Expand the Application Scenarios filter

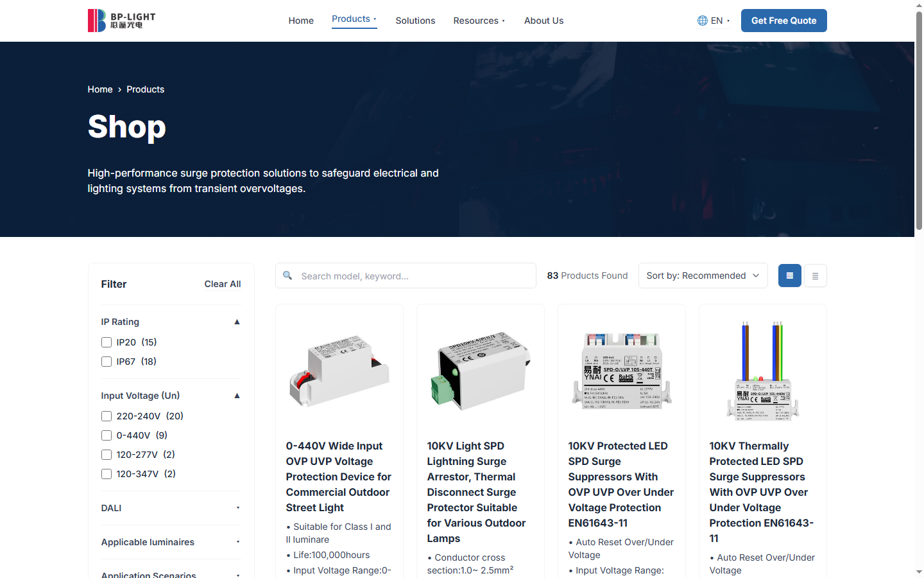(x=171, y=574)
